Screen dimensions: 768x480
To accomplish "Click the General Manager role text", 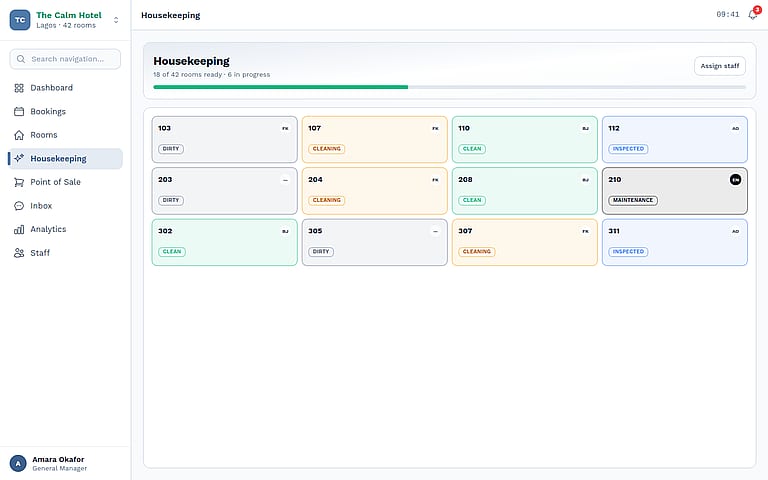I will [x=60, y=469].
